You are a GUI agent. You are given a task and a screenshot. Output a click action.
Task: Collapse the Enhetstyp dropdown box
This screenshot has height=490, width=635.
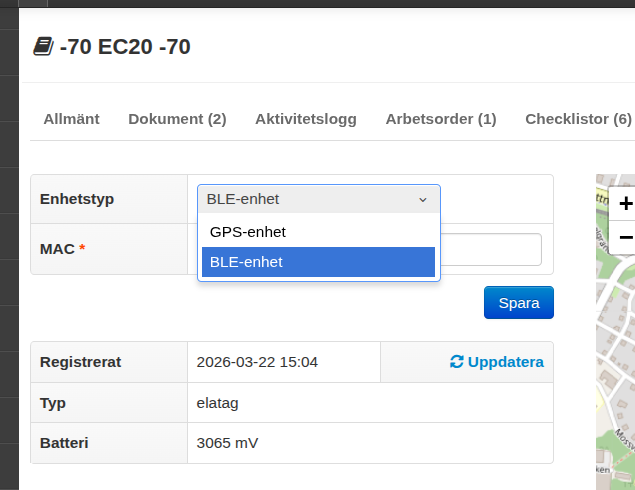tap(318, 199)
